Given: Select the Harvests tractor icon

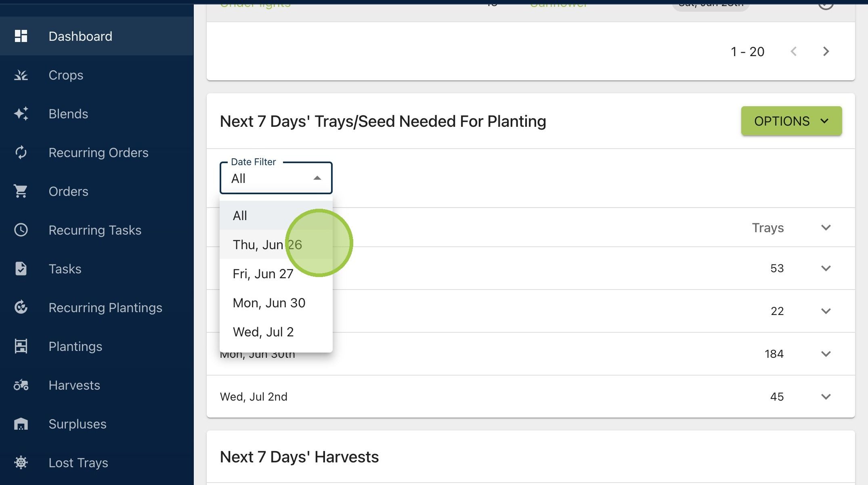Looking at the screenshot, I should tap(21, 385).
